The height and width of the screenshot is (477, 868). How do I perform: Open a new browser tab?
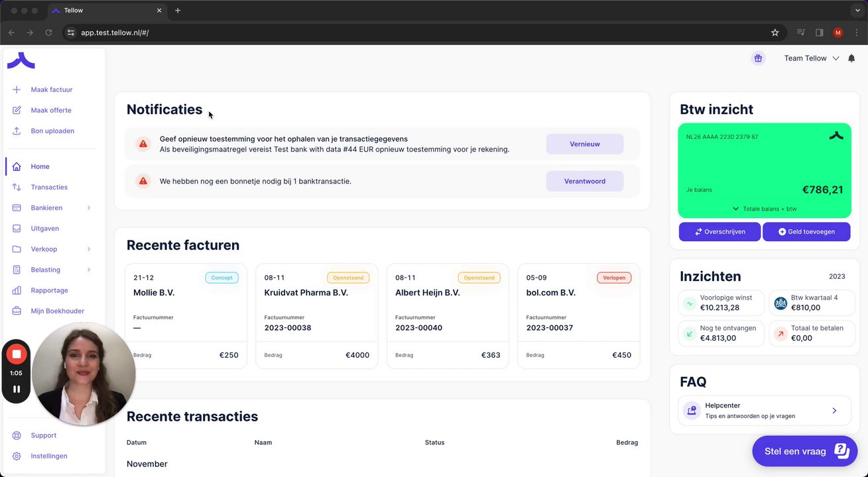[x=178, y=11]
